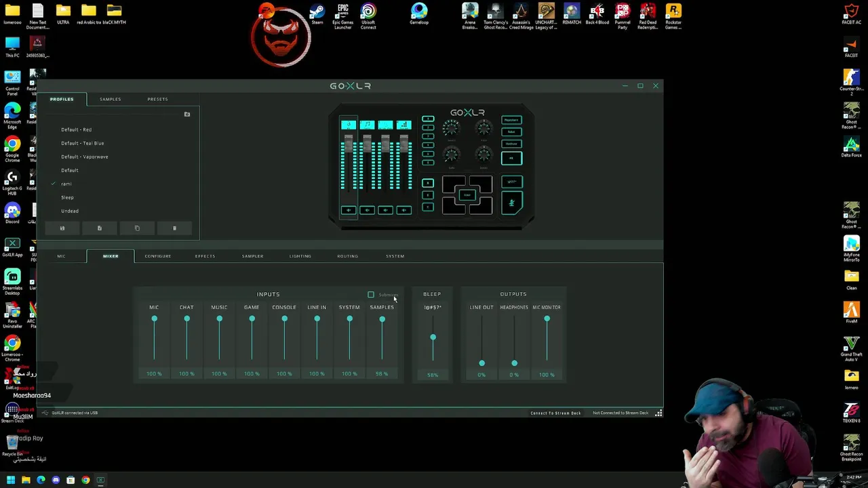This screenshot has height=488, width=868.
Task: Mute channel two on GoXLR device
Action: (367, 210)
